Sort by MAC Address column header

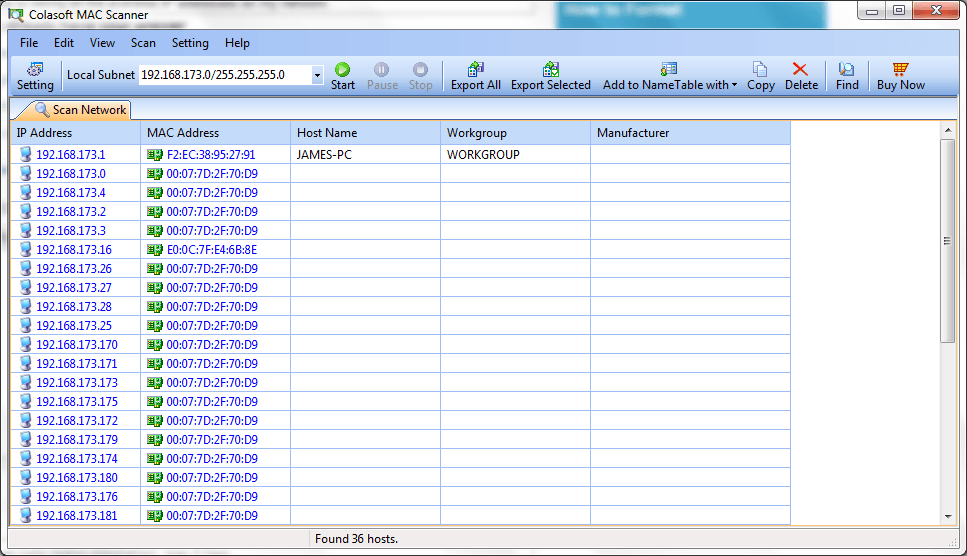tap(215, 133)
